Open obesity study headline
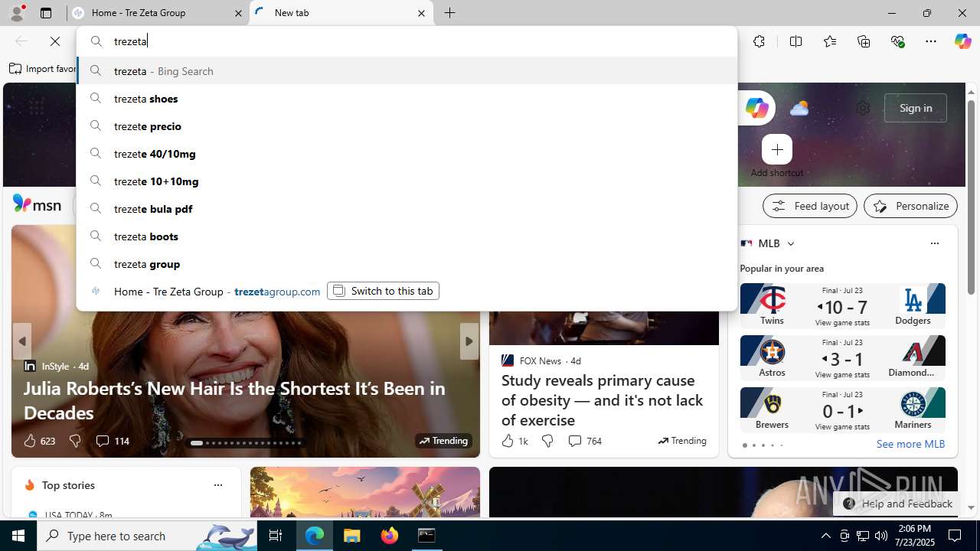The width and height of the screenshot is (980, 551). 602,400
